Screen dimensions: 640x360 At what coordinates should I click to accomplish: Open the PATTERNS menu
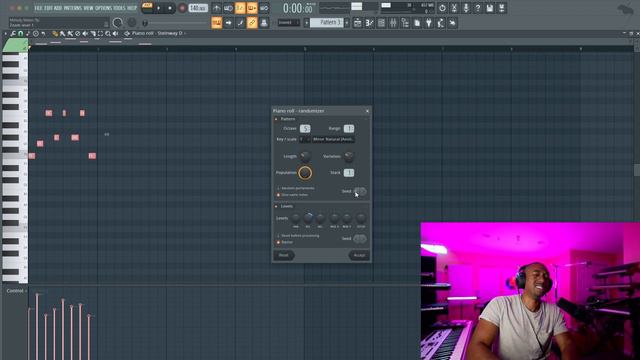pyautogui.click(x=73, y=8)
